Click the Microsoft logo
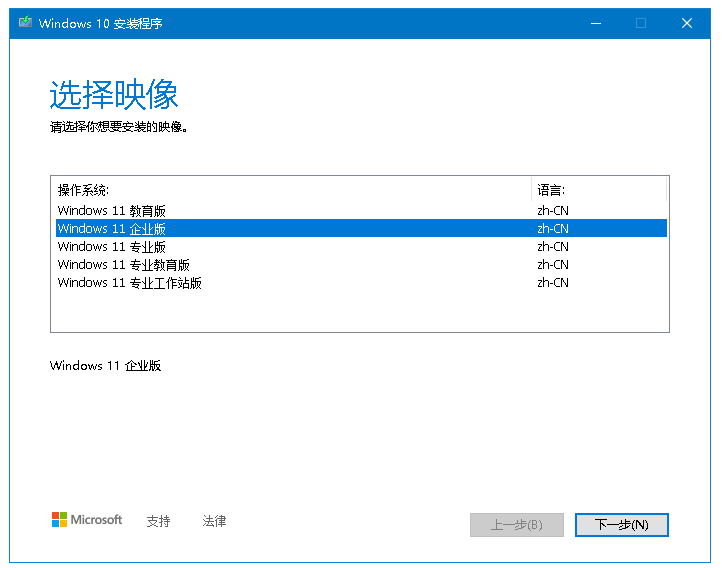The height and width of the screenshot is (568, 722). [x=87, y=520]
